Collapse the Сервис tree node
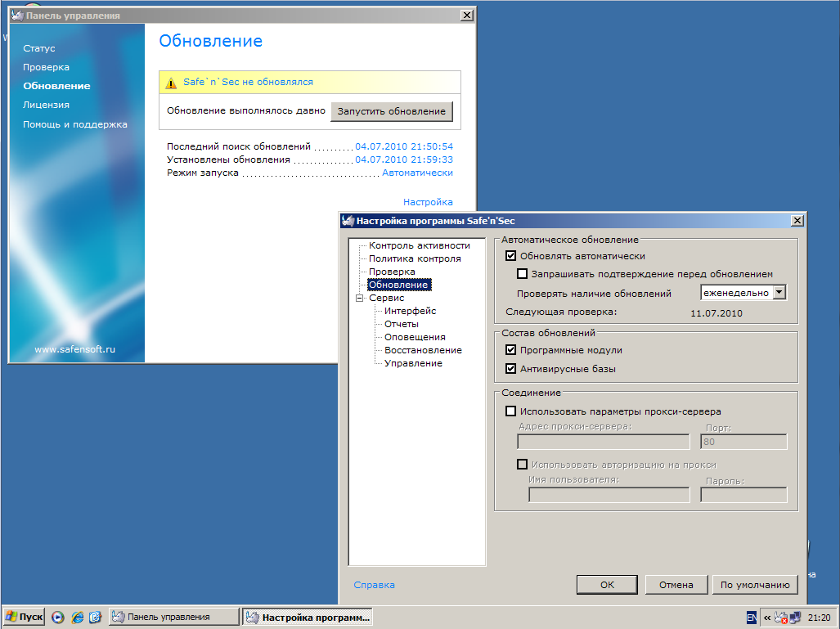 click(x=359, y=298)
